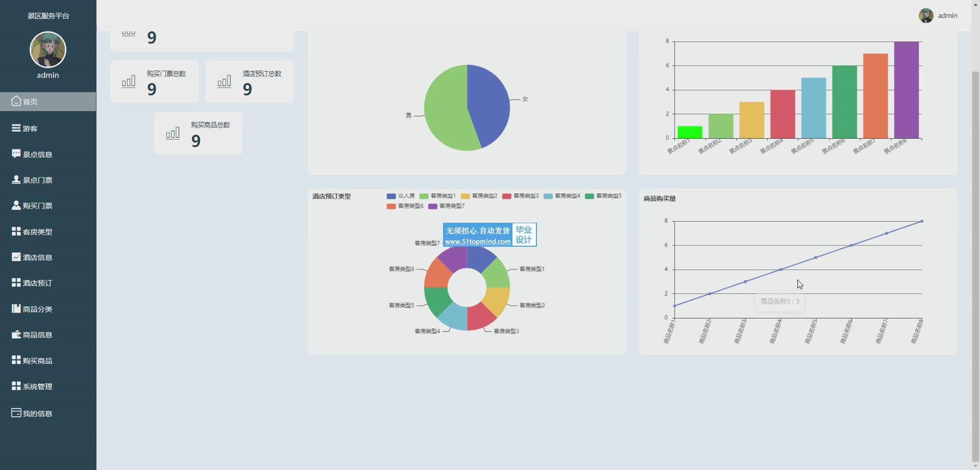This screenshot has height=470, width=980.
Task: Expand the 客房类型 sidebar menu
Action: pos(37,232)
